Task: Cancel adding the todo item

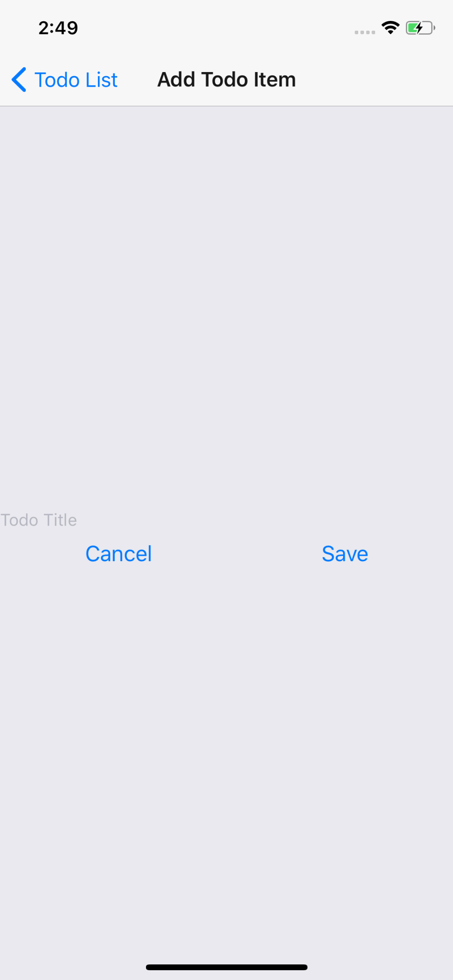Action: (x=118, y=554)
